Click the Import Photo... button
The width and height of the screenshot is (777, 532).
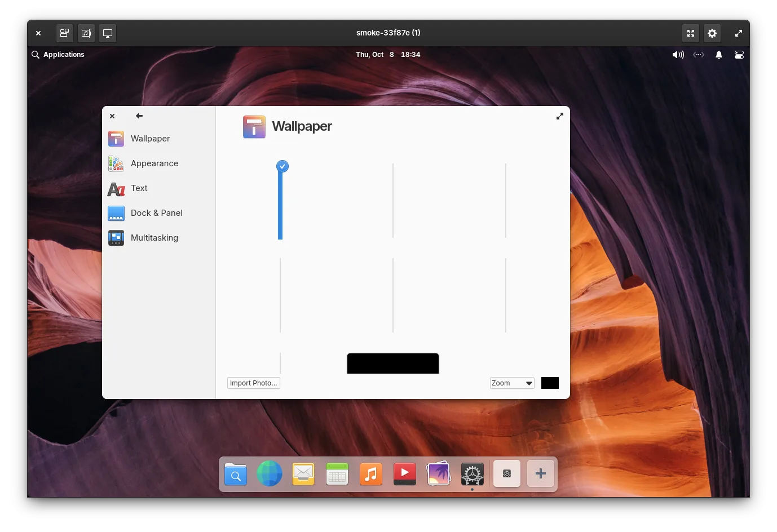click(x=254, y=383)
